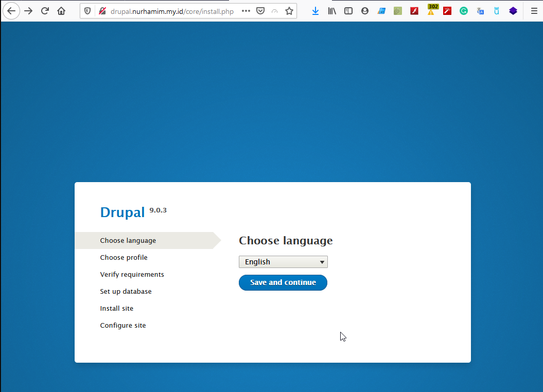Open the Library bookshelf icon
543x392 pixels.
332,11
